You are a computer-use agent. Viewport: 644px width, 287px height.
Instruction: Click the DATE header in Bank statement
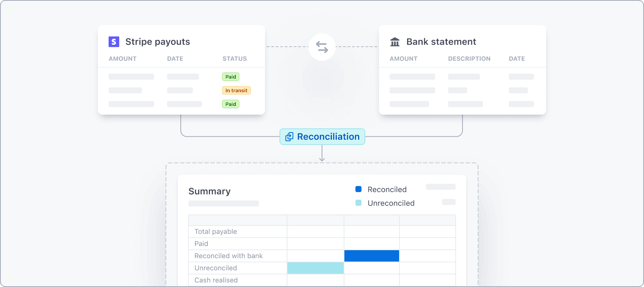pyautogui.click(x=517, y=59)
